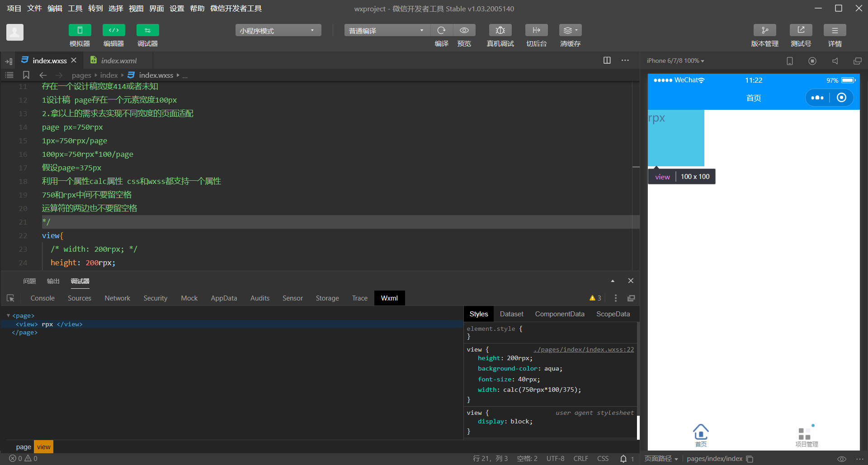Image resolution: width=868 pixels, height=465 pixels.
Task: Select the pages breadcrumb item
Action: tap(81, 75)
